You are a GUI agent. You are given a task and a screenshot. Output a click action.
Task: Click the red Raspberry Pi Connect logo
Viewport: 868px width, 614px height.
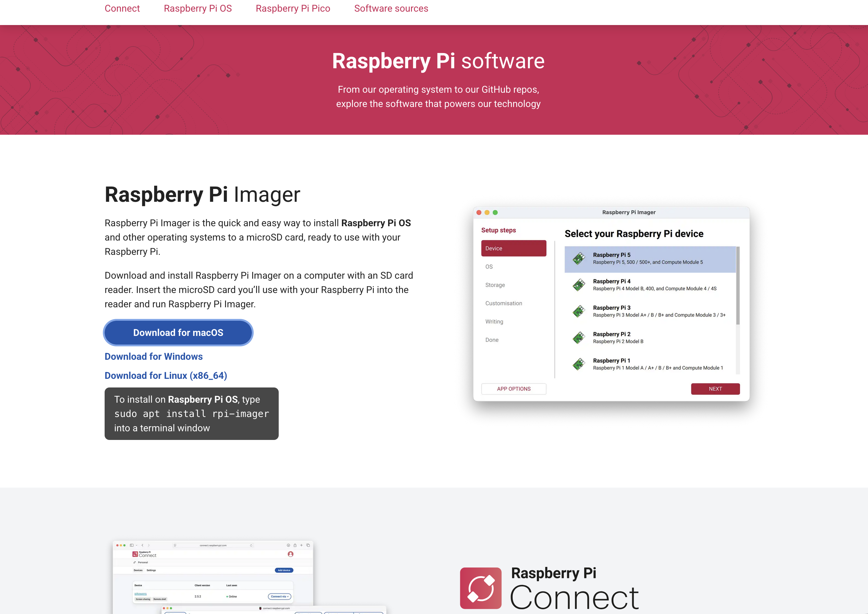480,588
